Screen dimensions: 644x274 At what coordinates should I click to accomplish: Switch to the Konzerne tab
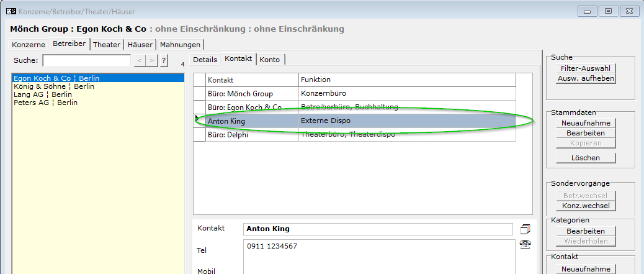(x=28, y=45)
